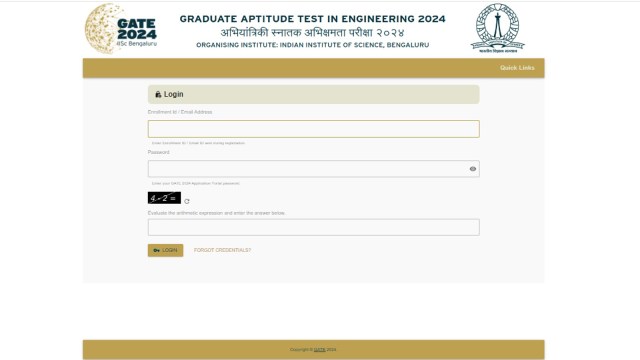Click the Login panel heading text
The height and width of the screenshot is (360, 640).
pyautogui.click(x=173, y=94)
